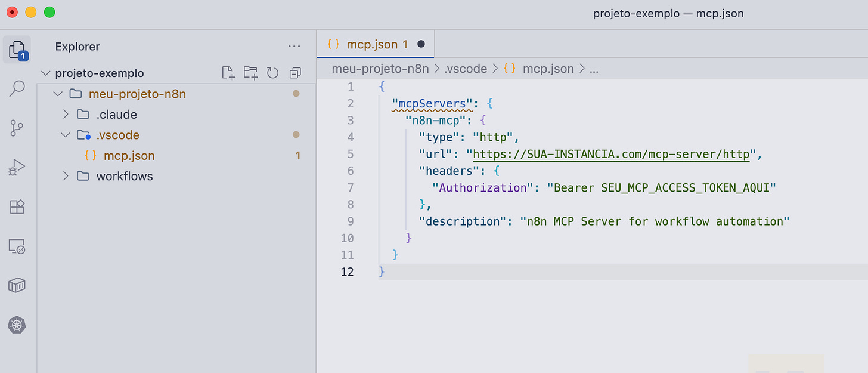Select the meu-projeto-n8n folder label

tap(137, 94)
